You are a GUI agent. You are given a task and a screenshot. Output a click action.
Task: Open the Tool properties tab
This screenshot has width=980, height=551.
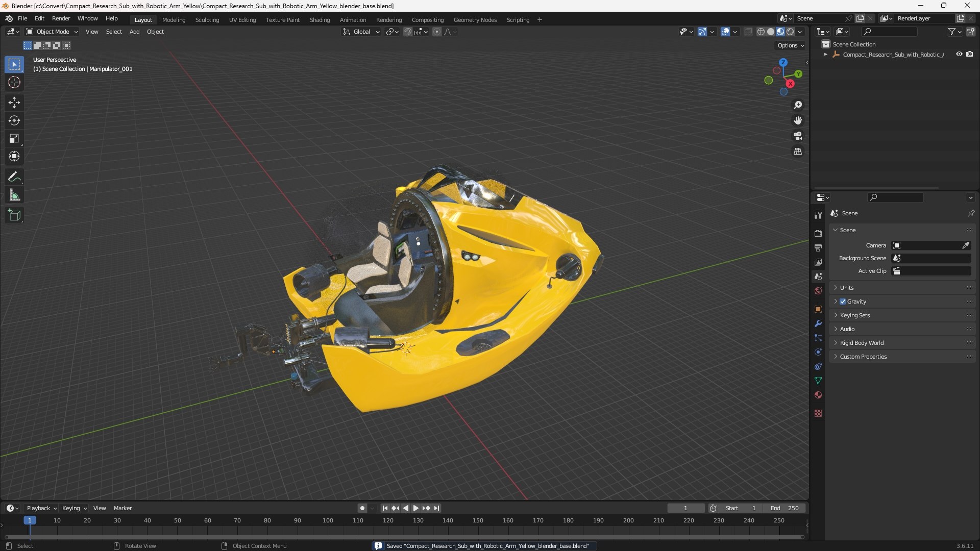[x=818, y=215]
